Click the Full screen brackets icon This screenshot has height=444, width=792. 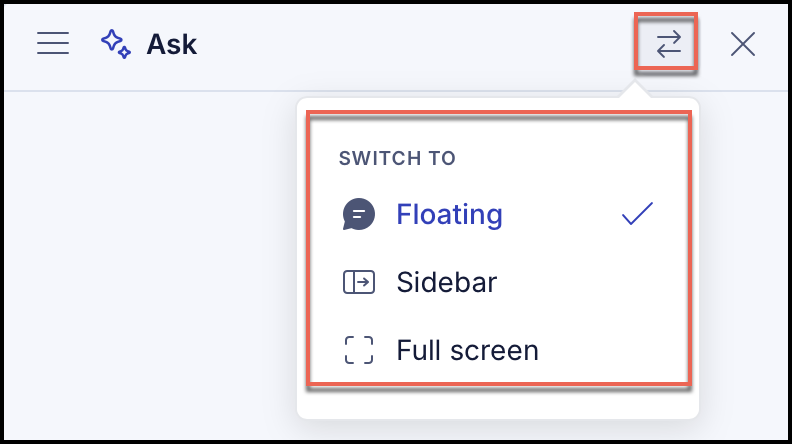[359, 350]
